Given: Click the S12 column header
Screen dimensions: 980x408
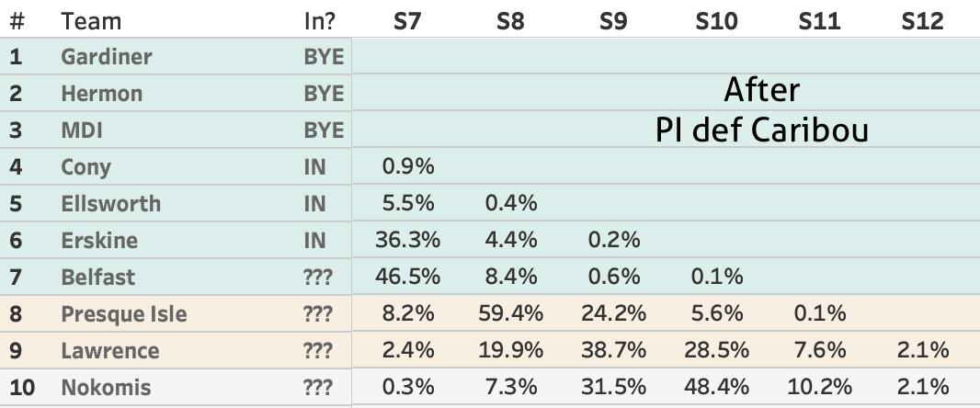Looking at the screenshot, I should pos(922,20).
